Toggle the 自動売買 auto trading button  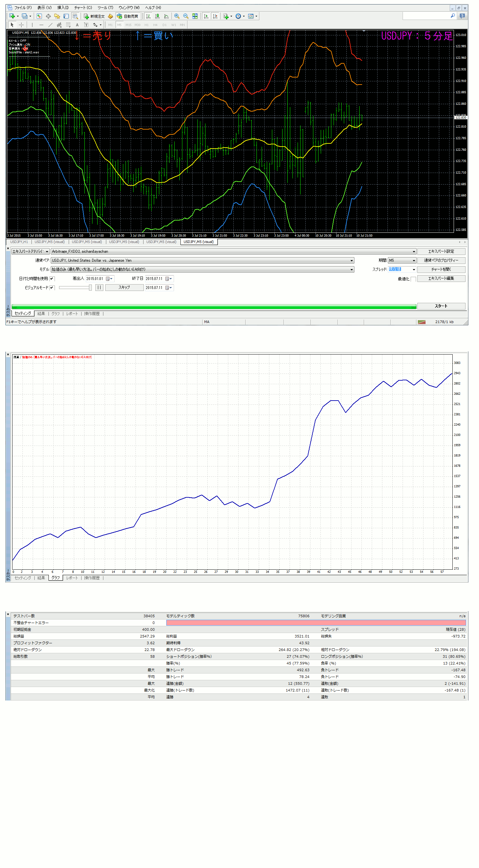(x=127, y=16)
